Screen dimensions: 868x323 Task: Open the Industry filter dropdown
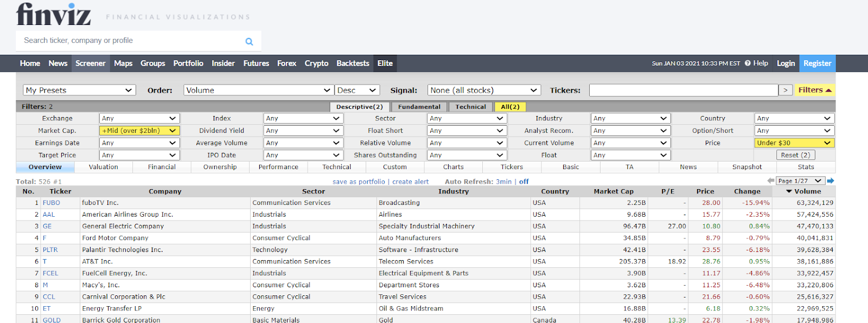tap(631, 118)
